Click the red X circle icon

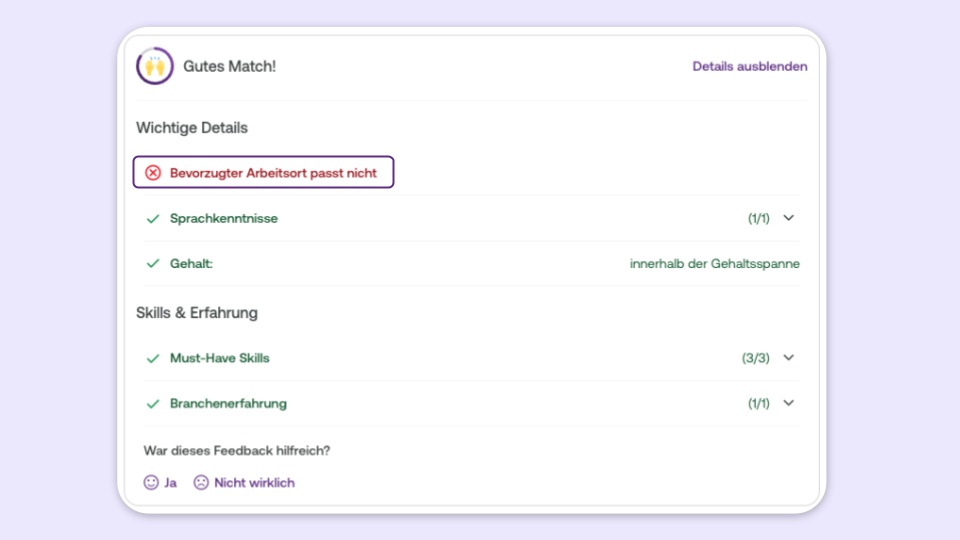153,173
